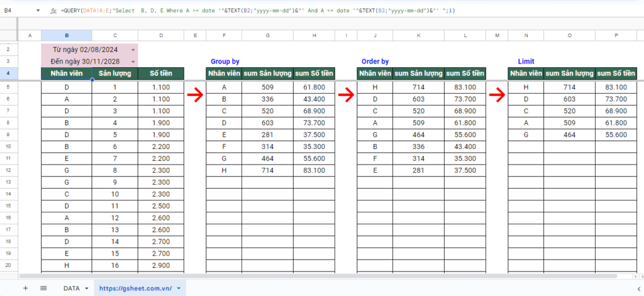Image resolution: width=644 pixels, height=296 pixels.
Task: Click the add new sheet plus icon
Action: click(x=25, y=288)
